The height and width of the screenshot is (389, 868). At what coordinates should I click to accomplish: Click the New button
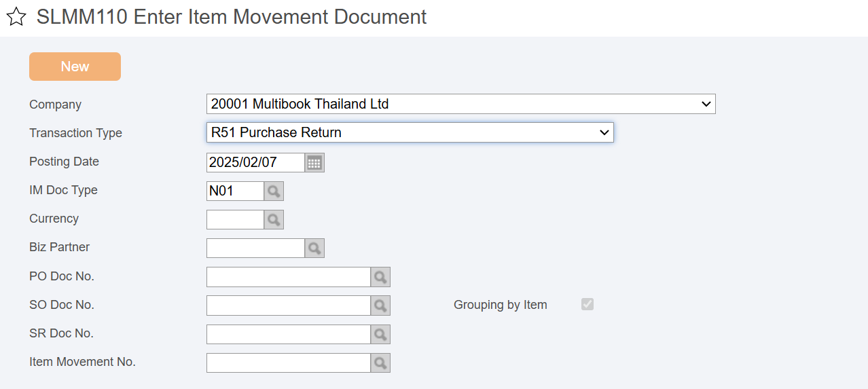pos(75,67)
